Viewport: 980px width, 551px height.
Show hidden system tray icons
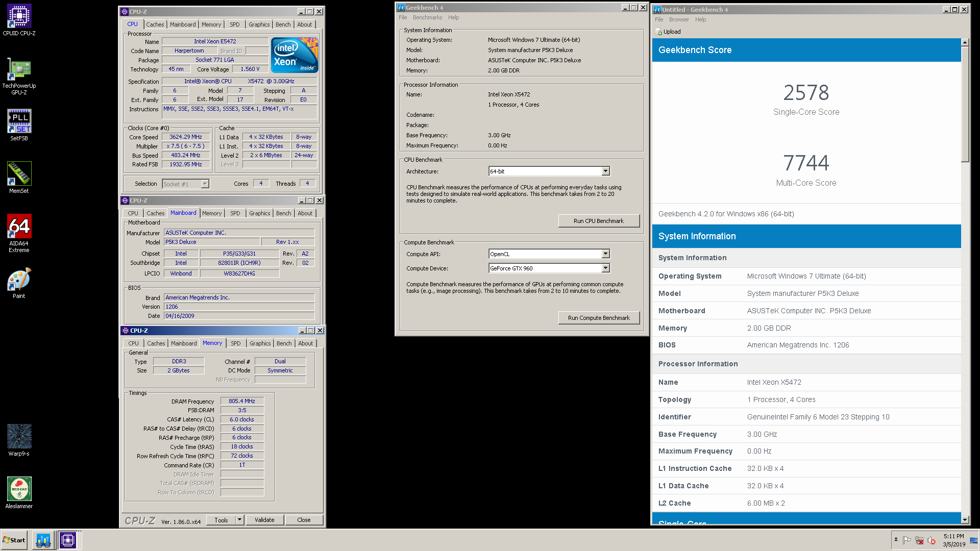[x=896, y=540]
